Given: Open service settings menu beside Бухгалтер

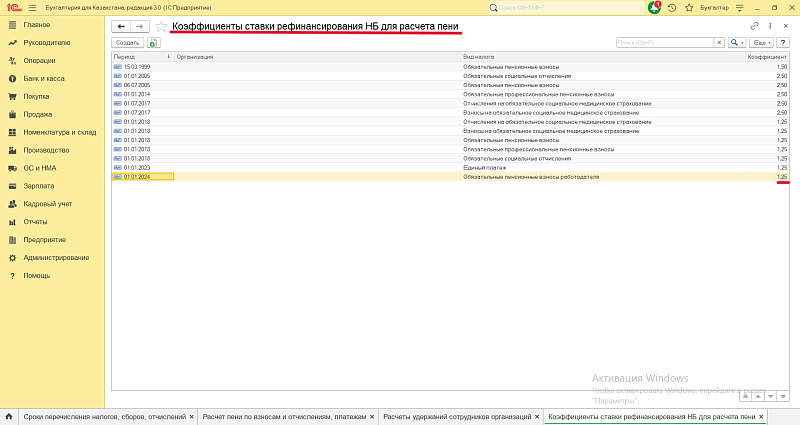Looking at the screenshot, I should coord(739,8).
